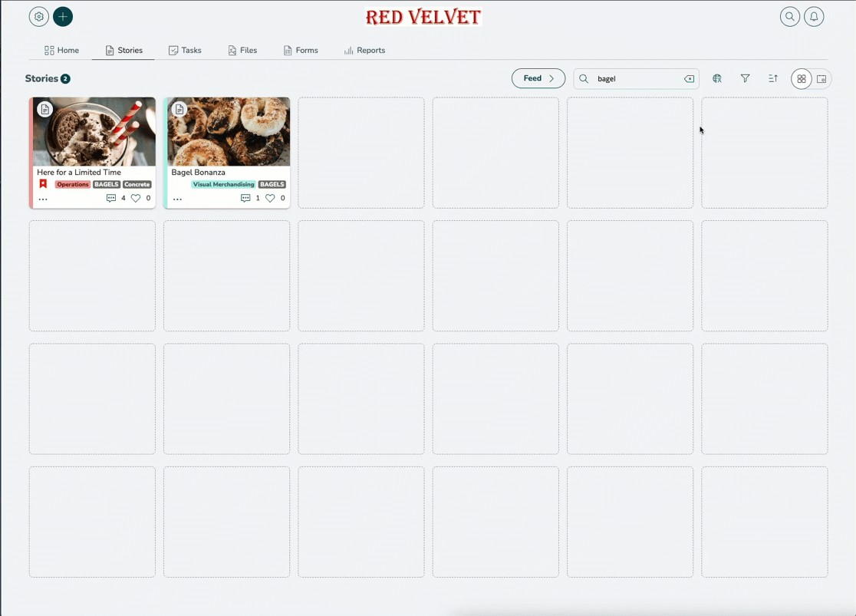
Task: Click the Visual Merchandising tag
Action: tap(223, 185)
